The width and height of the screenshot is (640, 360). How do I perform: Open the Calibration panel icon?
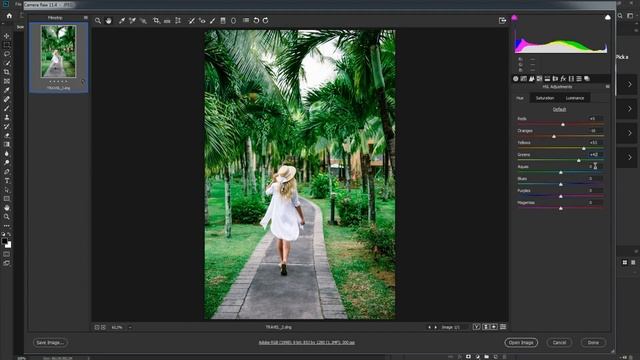571,79
